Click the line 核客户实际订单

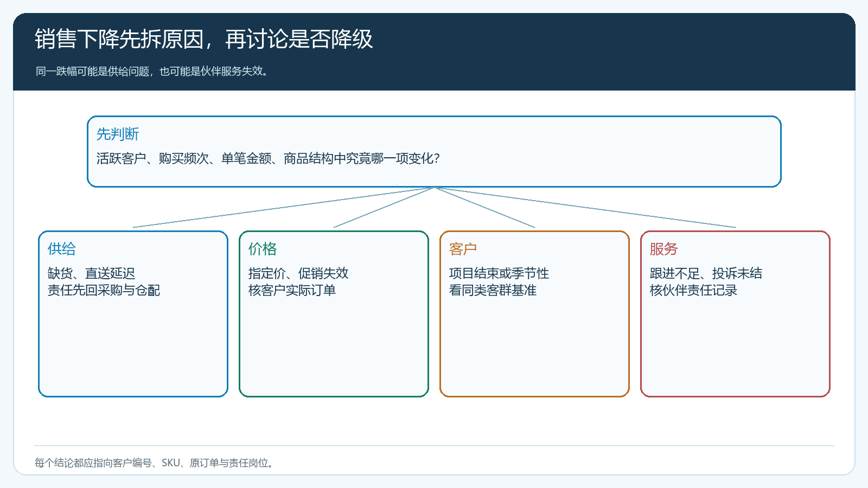292,290
